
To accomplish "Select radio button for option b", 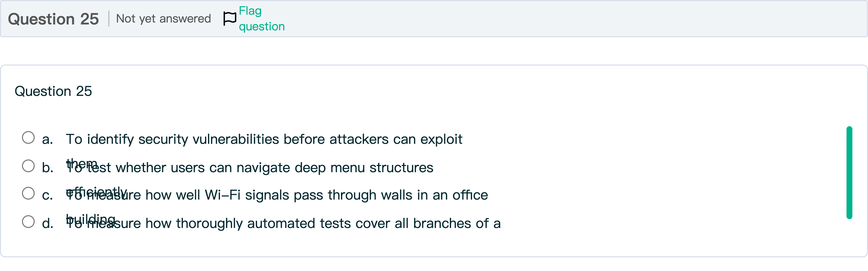I will pyautogui.click(x=28, y=166).
